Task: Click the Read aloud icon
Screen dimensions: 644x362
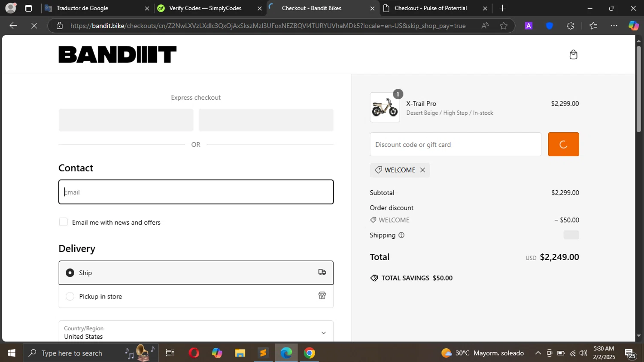Action: (x=485, y=26)
